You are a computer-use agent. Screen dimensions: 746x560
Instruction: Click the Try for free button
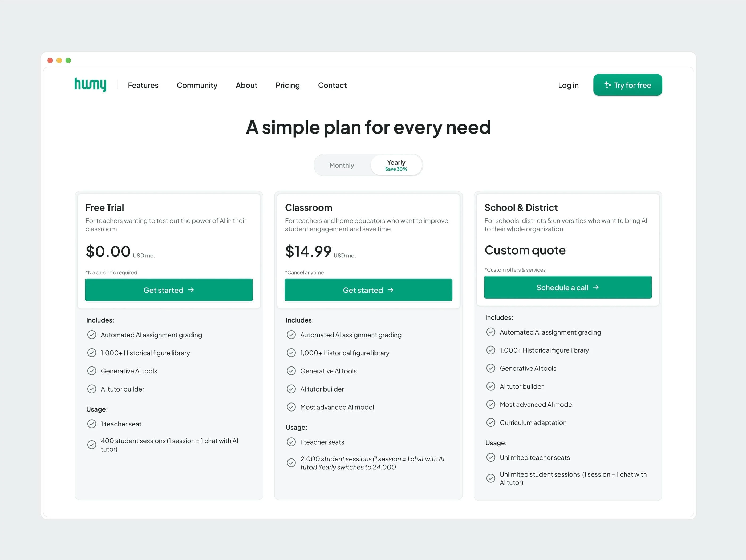[x=628, y=85]
